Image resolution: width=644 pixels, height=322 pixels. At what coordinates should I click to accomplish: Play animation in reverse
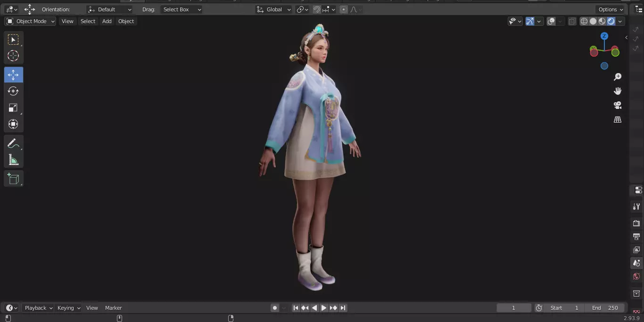(314, 308)
